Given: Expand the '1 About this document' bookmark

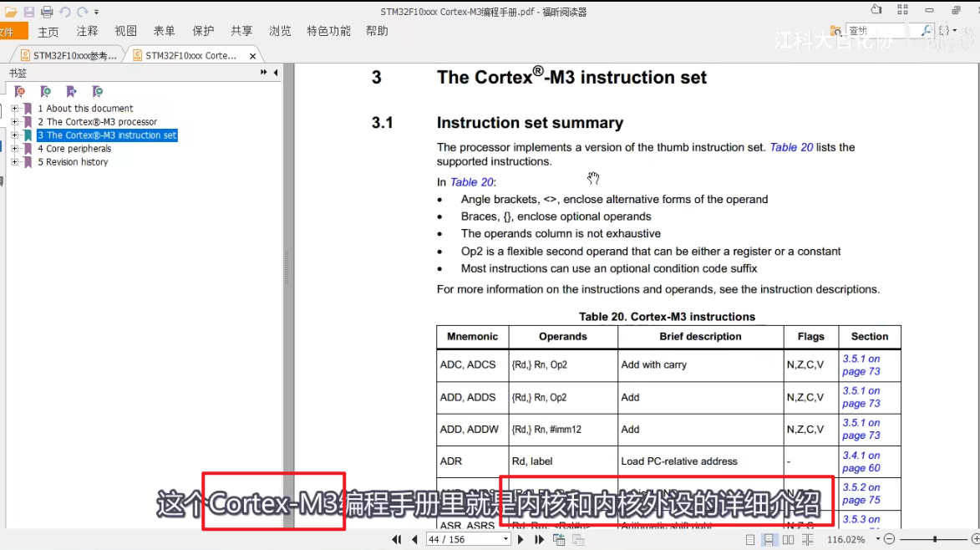Looking at the screenshot, I should 15,108.
